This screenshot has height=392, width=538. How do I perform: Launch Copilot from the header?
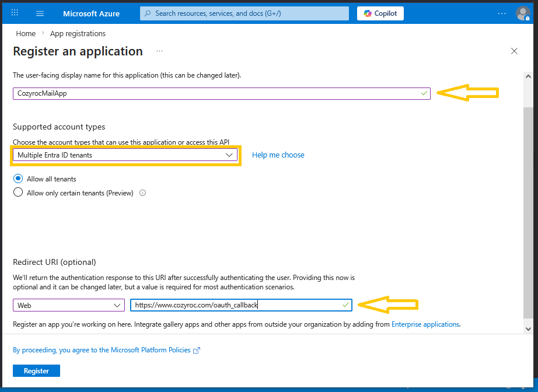(x=380, y=13)
